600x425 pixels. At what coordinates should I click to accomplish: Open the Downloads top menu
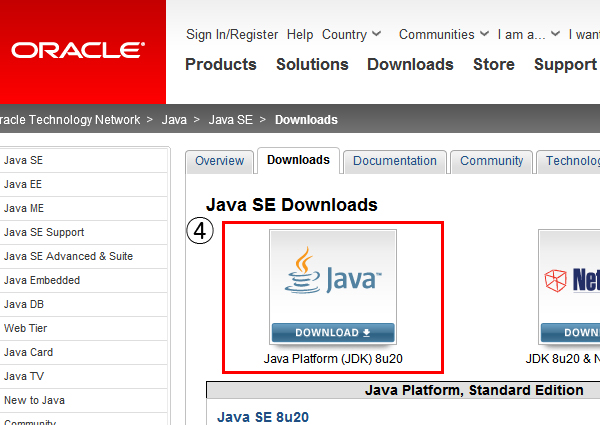click(x=410, y=64)
